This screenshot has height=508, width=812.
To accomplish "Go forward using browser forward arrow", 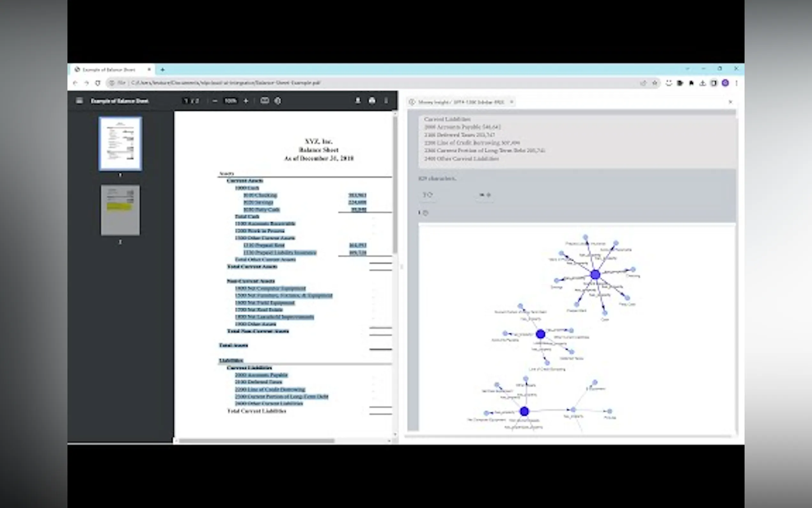I will point(86,83).
